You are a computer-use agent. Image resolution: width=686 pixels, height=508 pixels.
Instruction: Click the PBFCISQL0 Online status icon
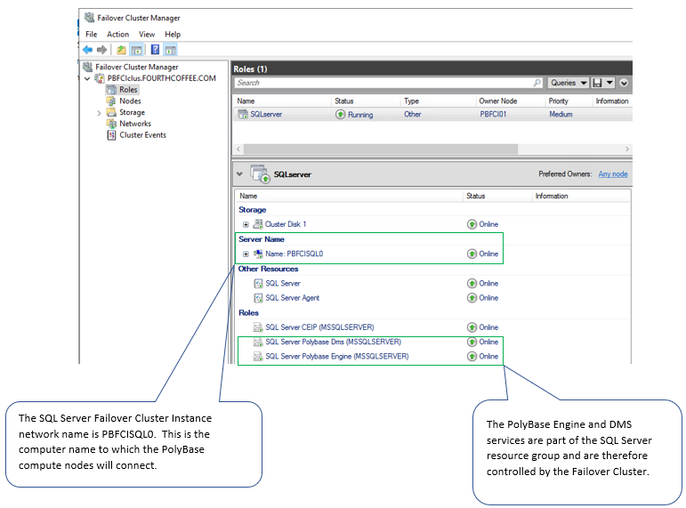pos(472,254)
